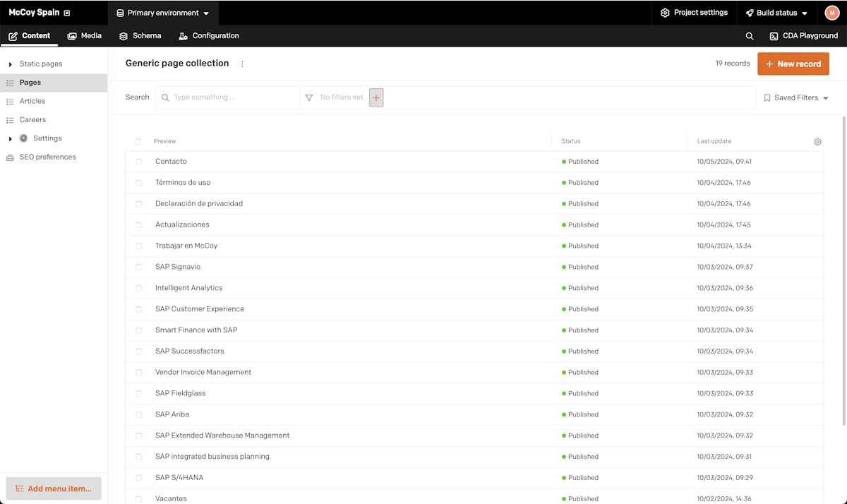The image size is (847, 504).
Task: Click the Status column header
Action: [571, 141]
